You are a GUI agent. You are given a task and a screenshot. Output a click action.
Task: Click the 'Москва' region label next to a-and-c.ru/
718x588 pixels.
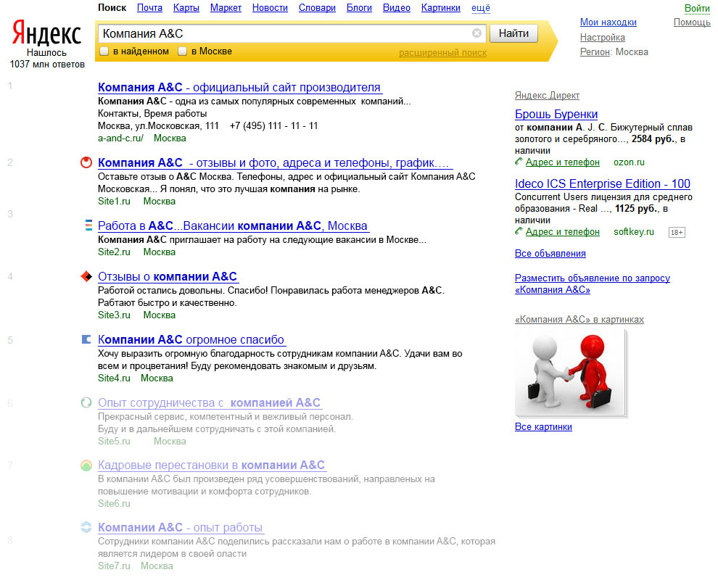coord(170,138)
